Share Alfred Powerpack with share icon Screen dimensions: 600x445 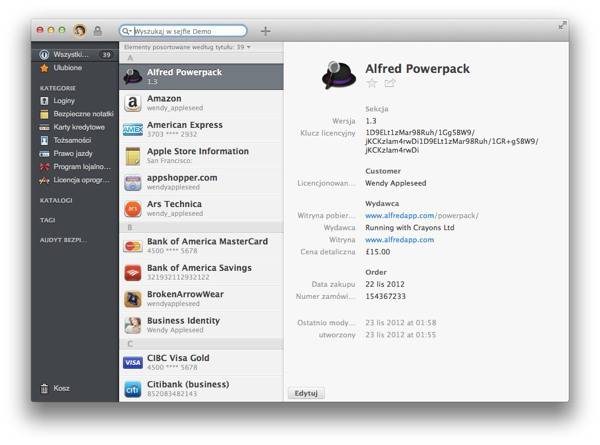(390, 83)
